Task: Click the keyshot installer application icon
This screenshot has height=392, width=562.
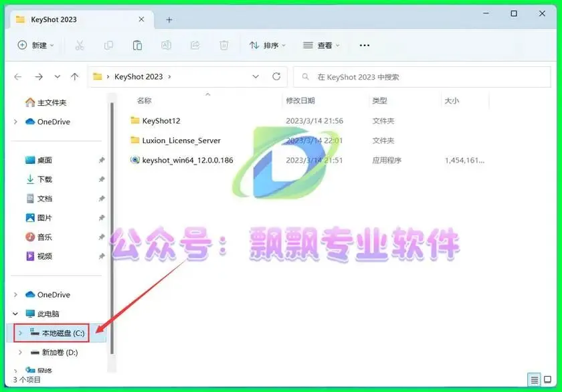Action: pyautogui.click(x=134, y=160)
